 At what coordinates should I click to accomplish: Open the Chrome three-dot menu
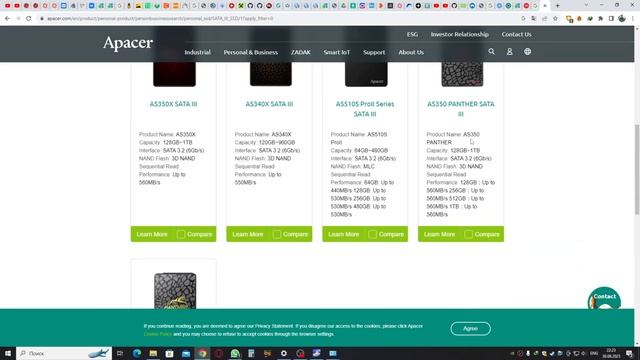click(x=633, y=18)
